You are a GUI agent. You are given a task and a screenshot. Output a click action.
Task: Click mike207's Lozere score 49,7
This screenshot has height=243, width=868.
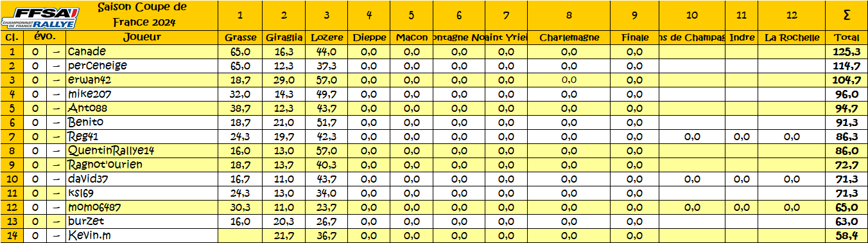point(327,94)
